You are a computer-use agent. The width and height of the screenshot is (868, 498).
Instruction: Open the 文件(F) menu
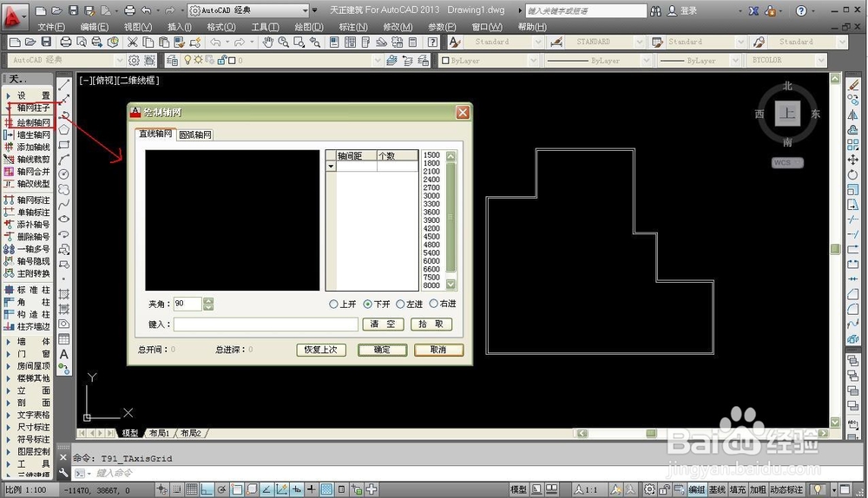pos(51,27)
